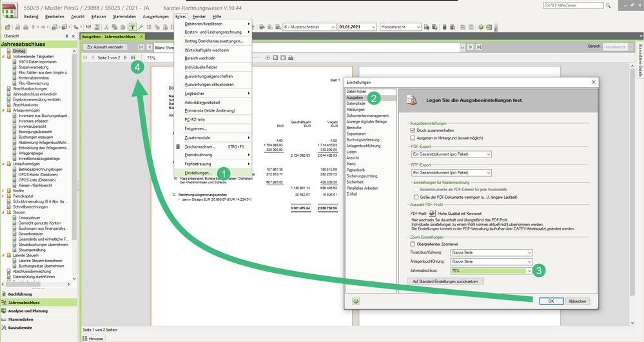644x342 pixels.
Task: Close the Ausgeben - Jahresabschluss tab
Action: 141,37
